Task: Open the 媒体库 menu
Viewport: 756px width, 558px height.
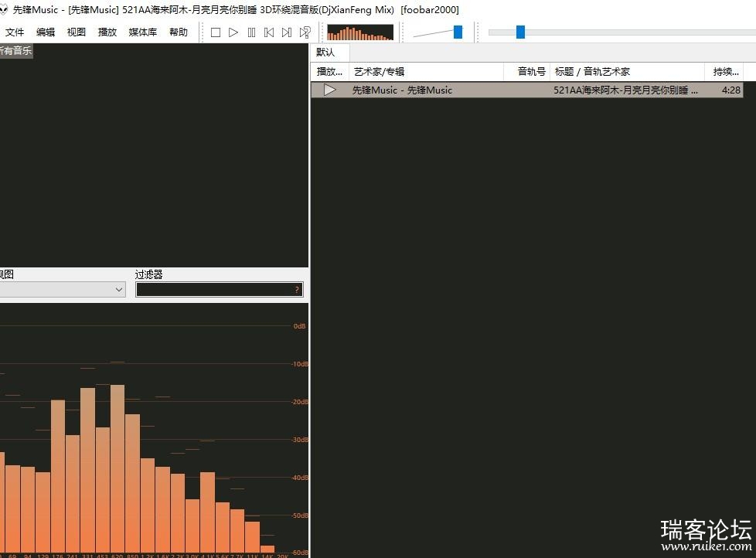Action: [x=143, y=32]
